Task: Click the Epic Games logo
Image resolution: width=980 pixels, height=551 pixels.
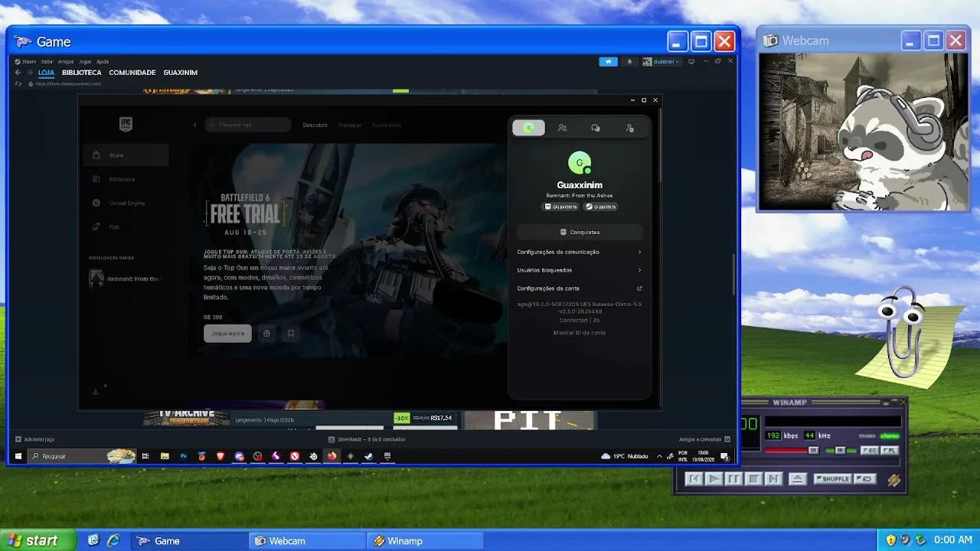Action: 126,125
